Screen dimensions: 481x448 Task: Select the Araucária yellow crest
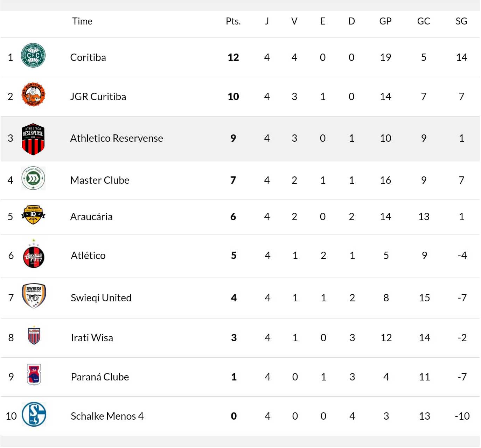coord(33,215)
